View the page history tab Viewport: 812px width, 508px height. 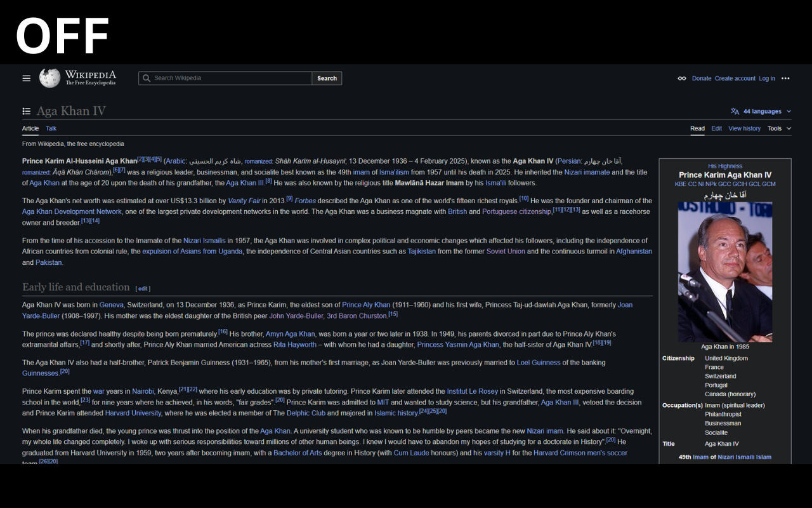[744, 128]
